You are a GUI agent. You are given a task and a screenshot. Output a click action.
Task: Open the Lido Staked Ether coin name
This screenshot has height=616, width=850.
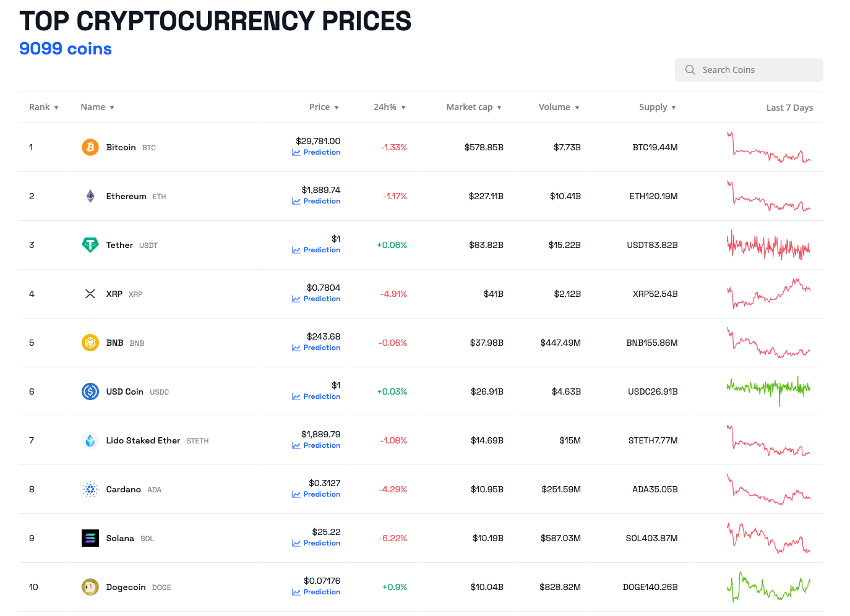click(x=143, y=440)
